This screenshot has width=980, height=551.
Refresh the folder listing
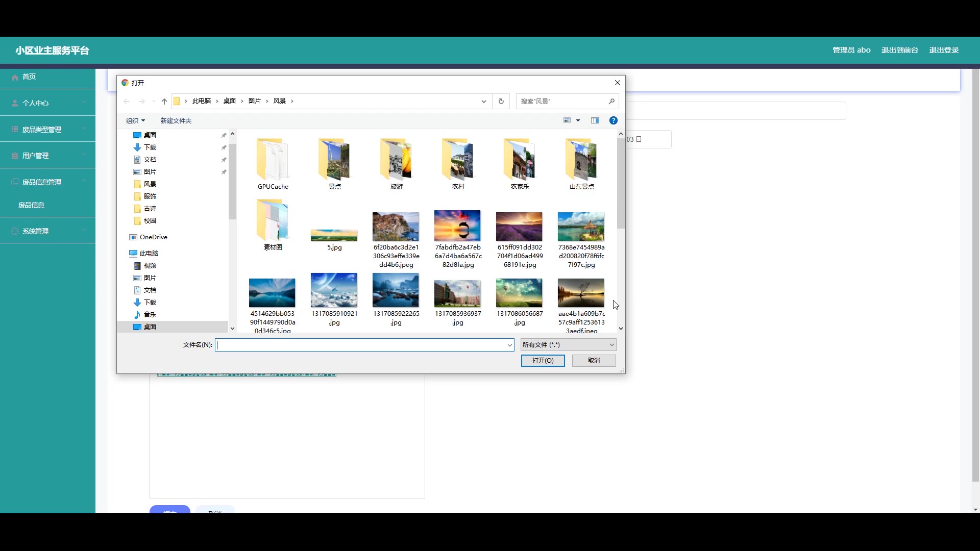click(501, 101)
